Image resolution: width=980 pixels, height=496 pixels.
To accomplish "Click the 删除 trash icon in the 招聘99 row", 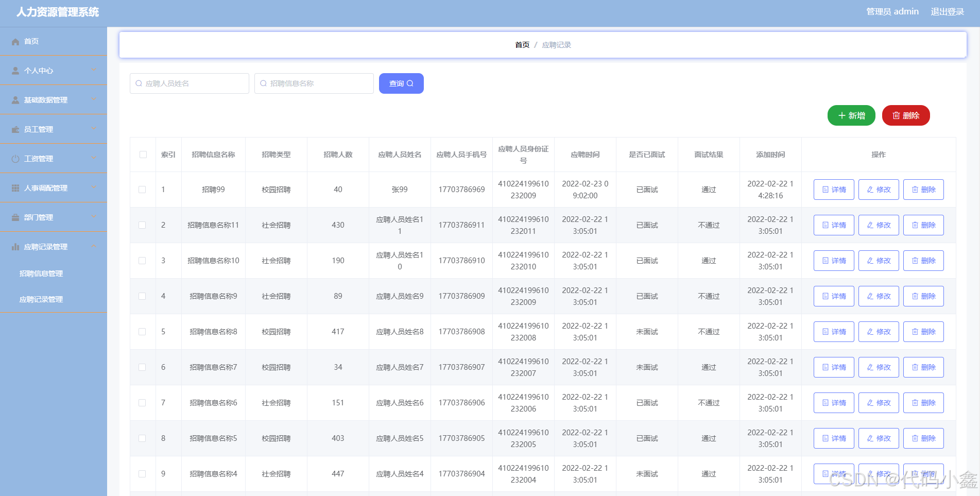I will tap(915, 190).
